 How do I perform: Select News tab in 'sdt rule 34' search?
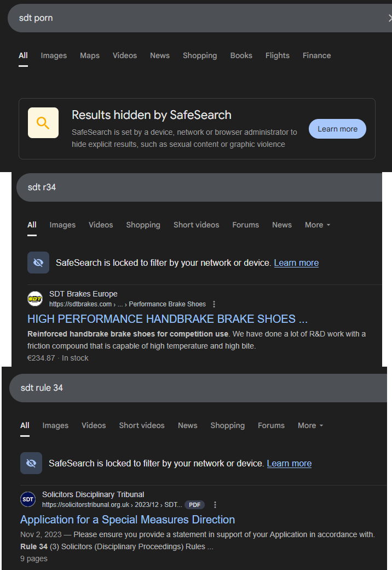click(x=187, y=425)
